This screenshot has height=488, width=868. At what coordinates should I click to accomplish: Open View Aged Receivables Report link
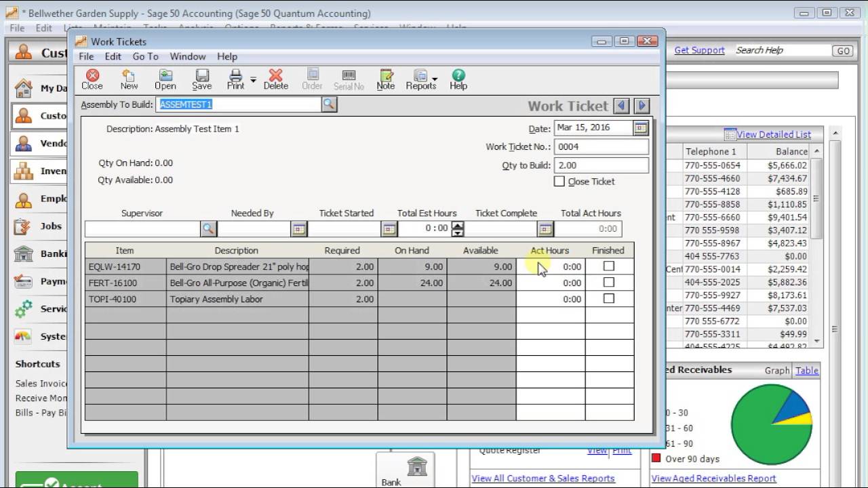click(x=713, y=478)
